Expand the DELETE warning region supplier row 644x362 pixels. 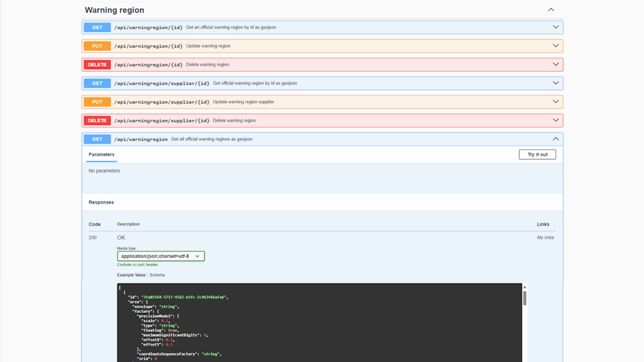click(555, 120)
